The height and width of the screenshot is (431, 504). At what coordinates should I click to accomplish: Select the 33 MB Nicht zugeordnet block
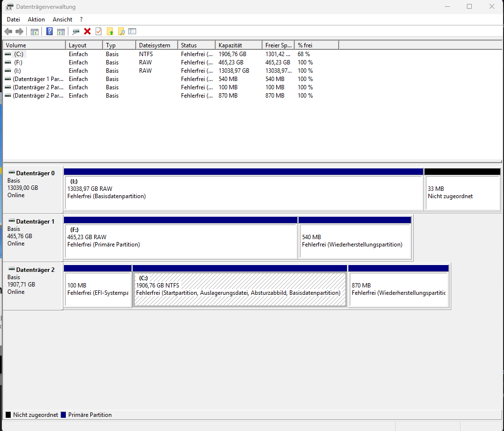pyautogui.click(x=462, y=193)
